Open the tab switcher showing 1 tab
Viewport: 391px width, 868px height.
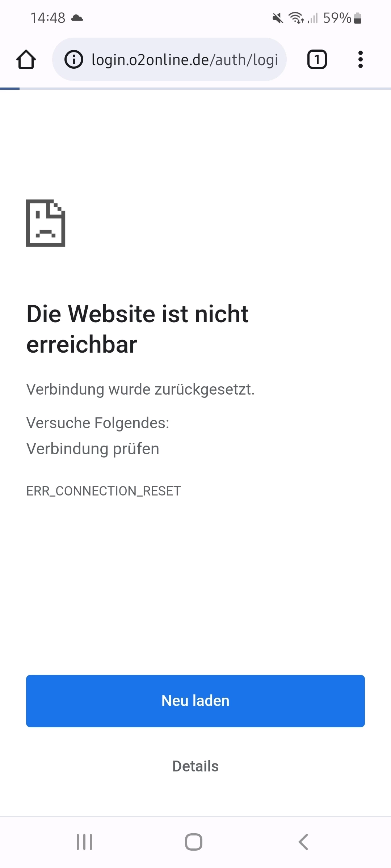(x=317, y=59)
